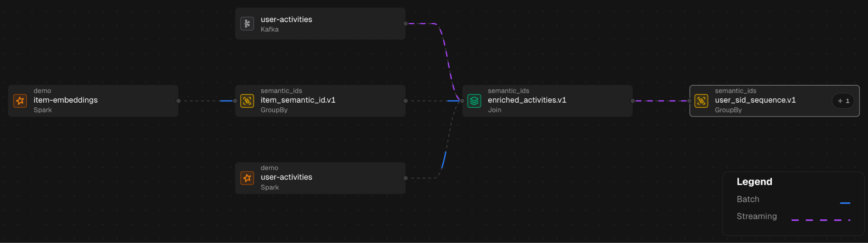Click the Kafka icon on user-activities node
Image resolution: width=868 pixels, height=243 pixels.
(247, 24)
